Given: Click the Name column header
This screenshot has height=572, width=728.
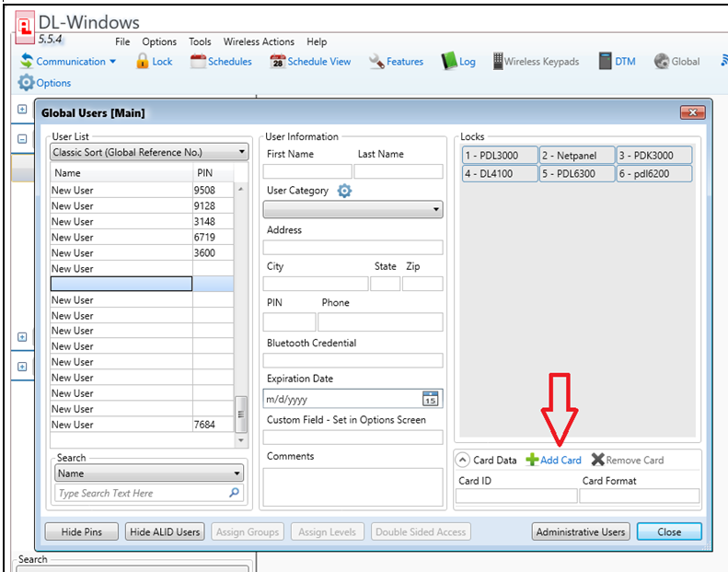Looking at the screenshot, I should [121, 173].
